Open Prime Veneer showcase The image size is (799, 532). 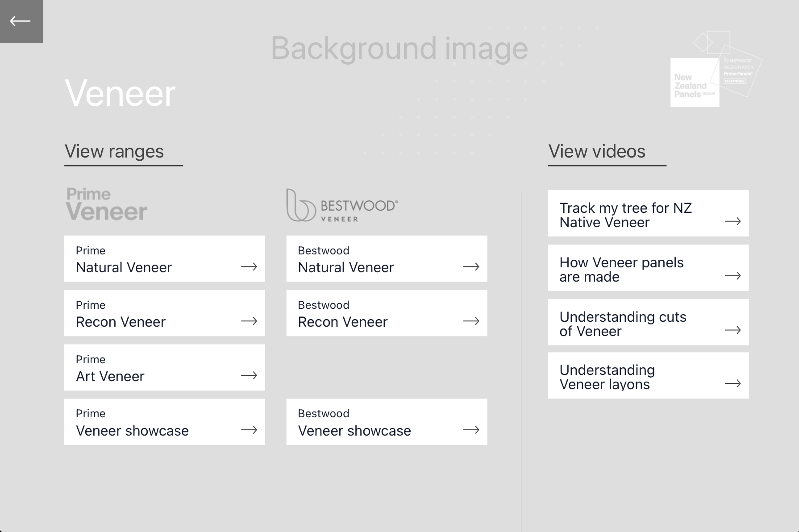(165, 422)
